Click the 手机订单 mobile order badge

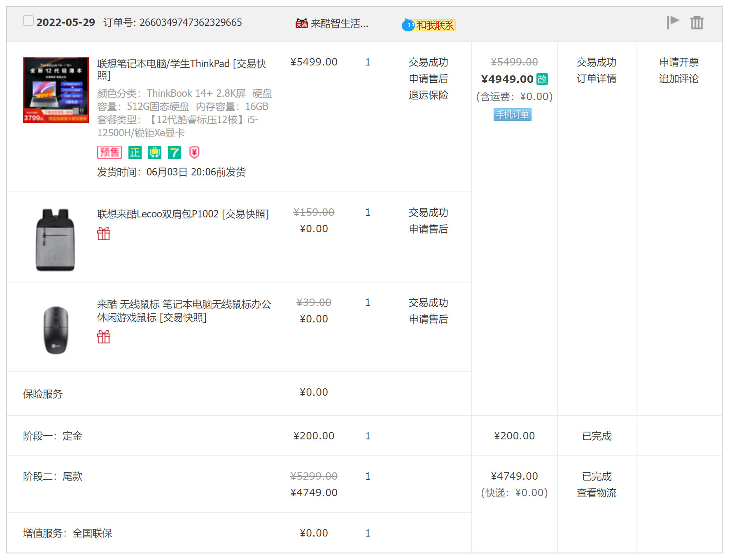513,114
